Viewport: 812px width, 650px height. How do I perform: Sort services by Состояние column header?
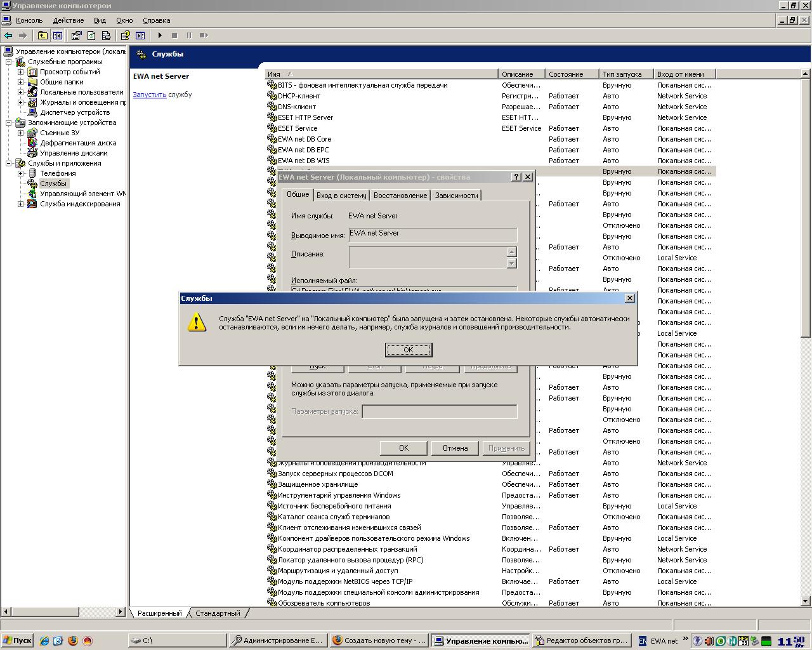(x=572, y=74)
